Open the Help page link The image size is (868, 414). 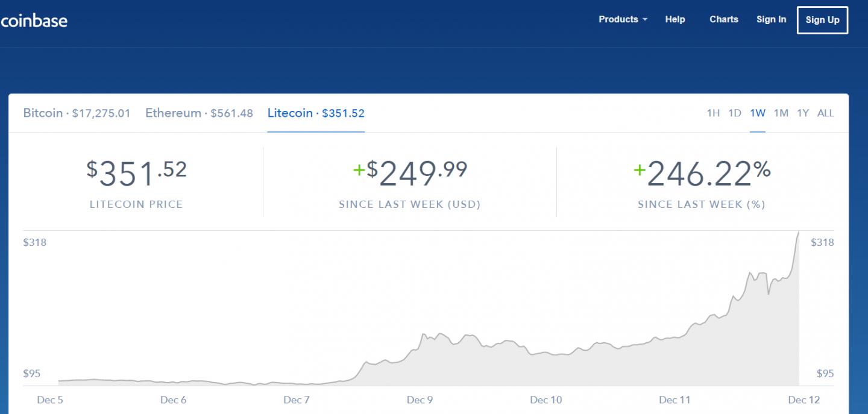[x=675, y=19]
